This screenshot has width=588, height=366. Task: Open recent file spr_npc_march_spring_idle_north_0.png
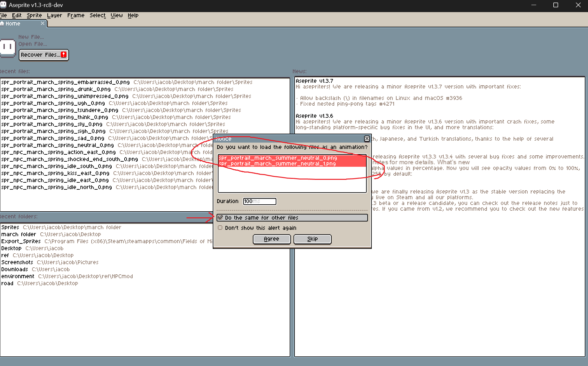pyautogui.click(x=107, y=187)
